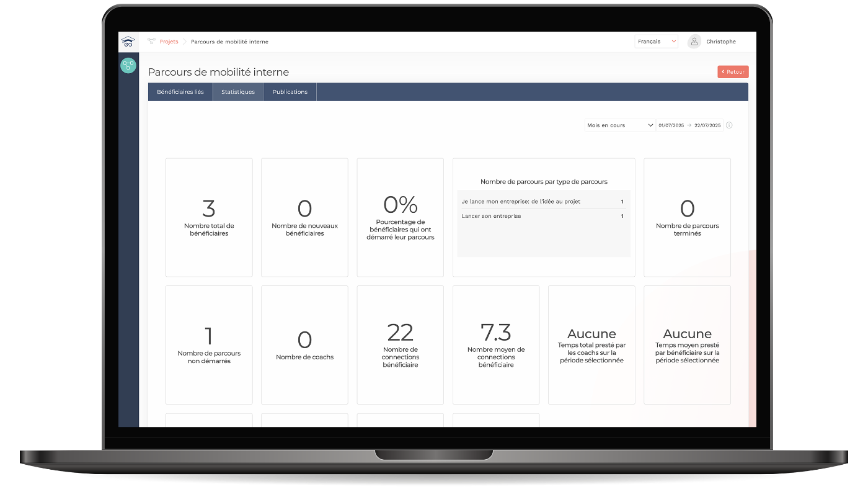This screenshot has height=489, width=868.
Task: Click the 0% bénéficiaires ayant démarré card
Action: click(401, 217)
